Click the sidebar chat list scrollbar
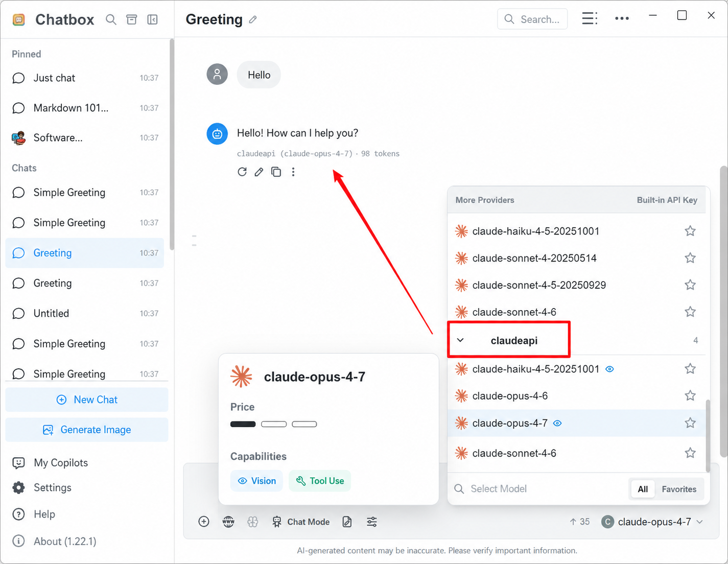Viewport: 728px width, 564px height. click(172, 145)
